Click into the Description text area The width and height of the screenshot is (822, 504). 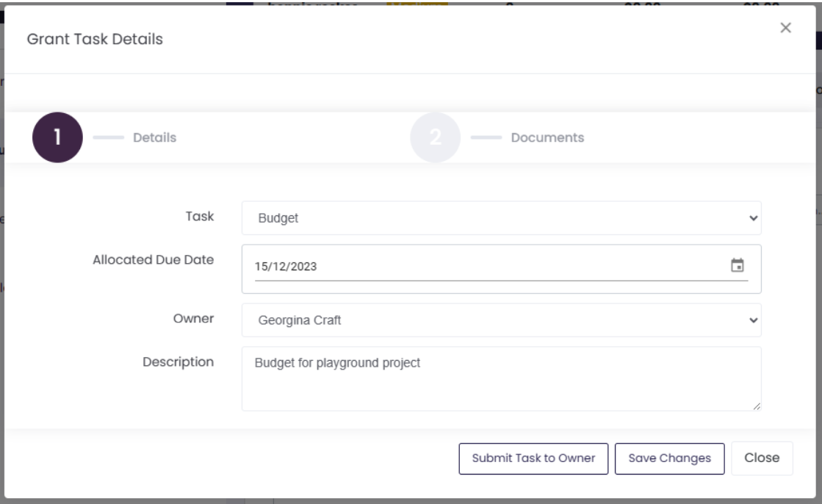point(501,378)
